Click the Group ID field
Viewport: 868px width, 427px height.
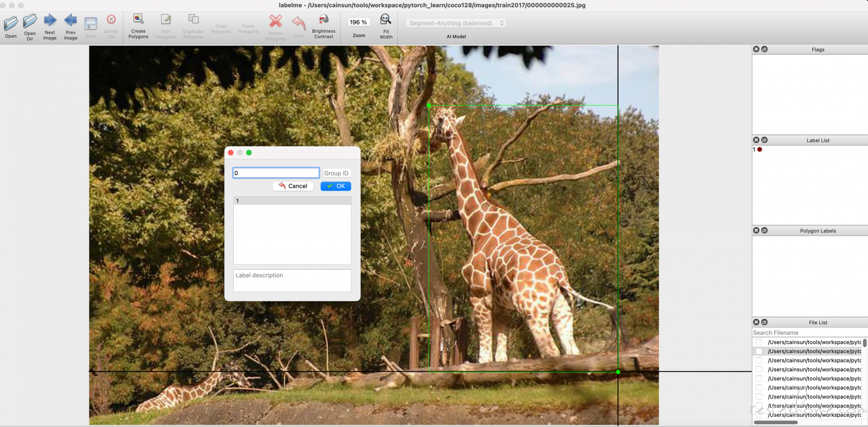tap(336, 173)
